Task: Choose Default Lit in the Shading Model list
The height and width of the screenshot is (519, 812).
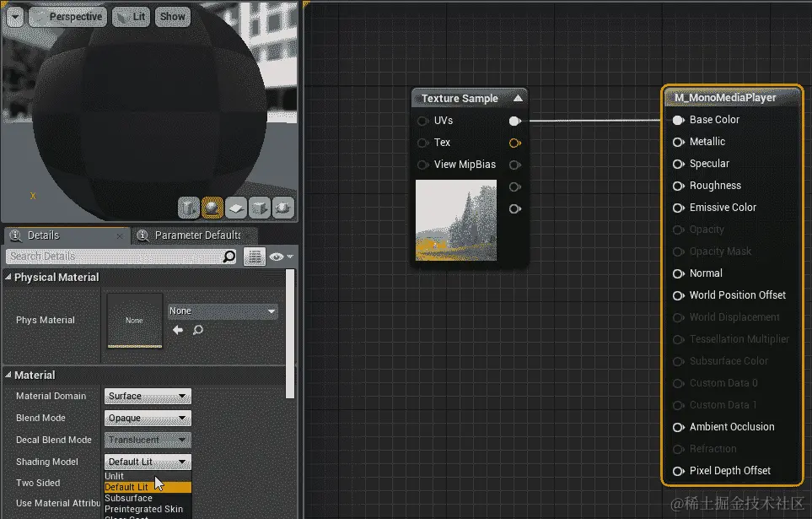Action: pos(148,487)
